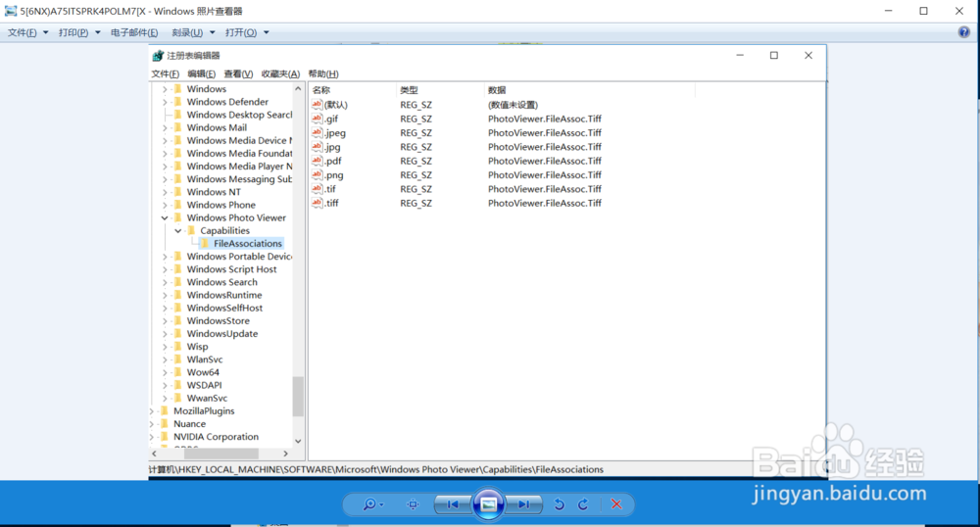Click the PhotoViewer.FileAssoc.Tiff data for .png

tap(544, 174)
